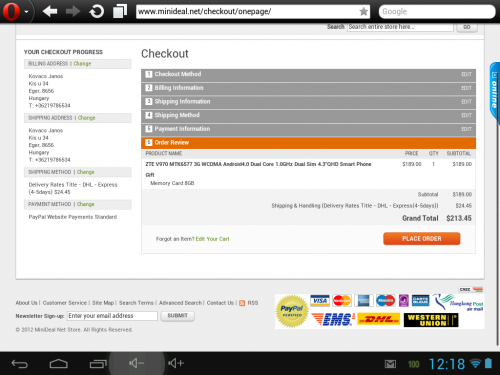This screenshot has width=500, height=375.
Task: Tap the Wi-Fi signal icon
Action: point(475,364)
